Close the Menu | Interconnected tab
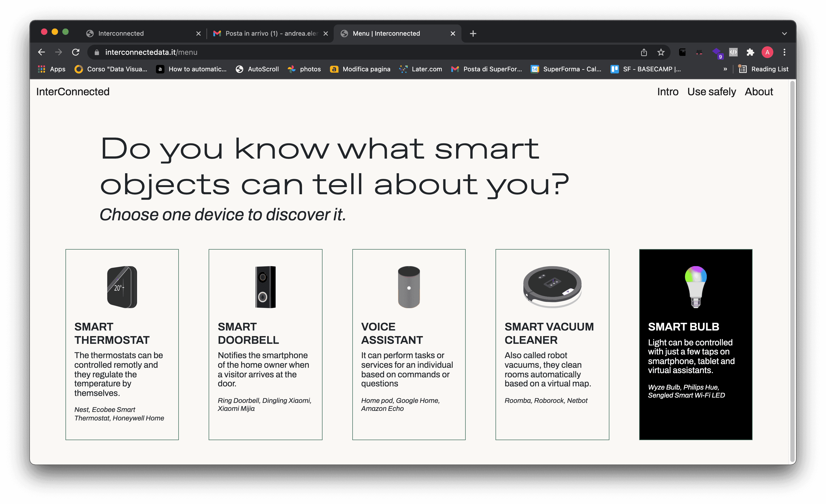 453,34
